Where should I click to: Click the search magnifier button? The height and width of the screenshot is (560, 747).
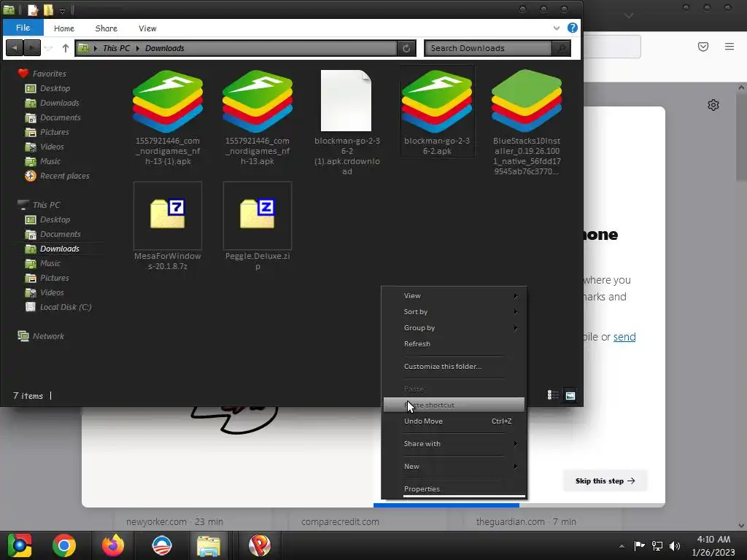[561, 48]
